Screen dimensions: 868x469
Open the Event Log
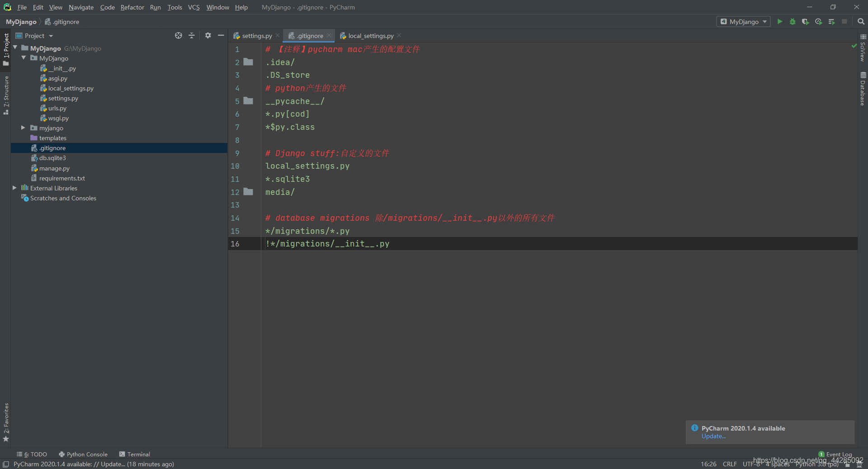835,454
